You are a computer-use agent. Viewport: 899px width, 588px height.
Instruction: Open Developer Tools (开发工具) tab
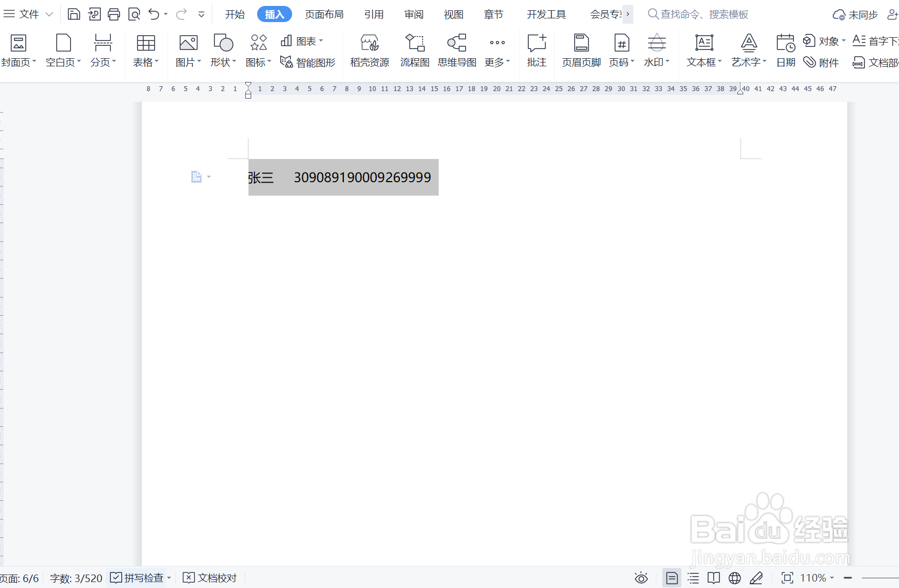click(546, 15)
